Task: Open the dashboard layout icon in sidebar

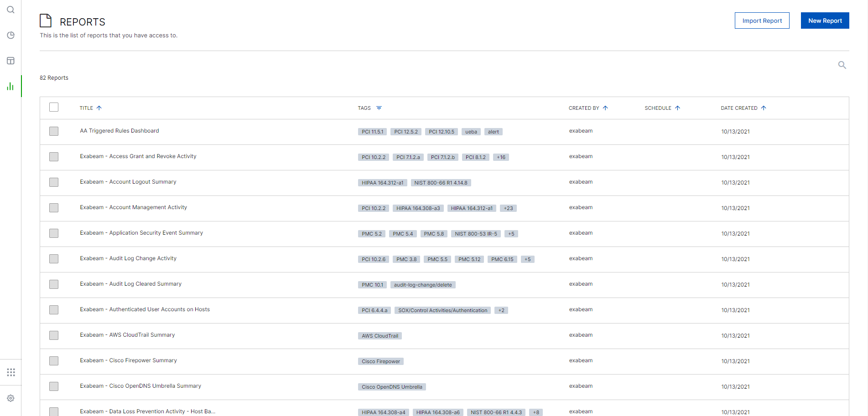Action: point(10,61)
